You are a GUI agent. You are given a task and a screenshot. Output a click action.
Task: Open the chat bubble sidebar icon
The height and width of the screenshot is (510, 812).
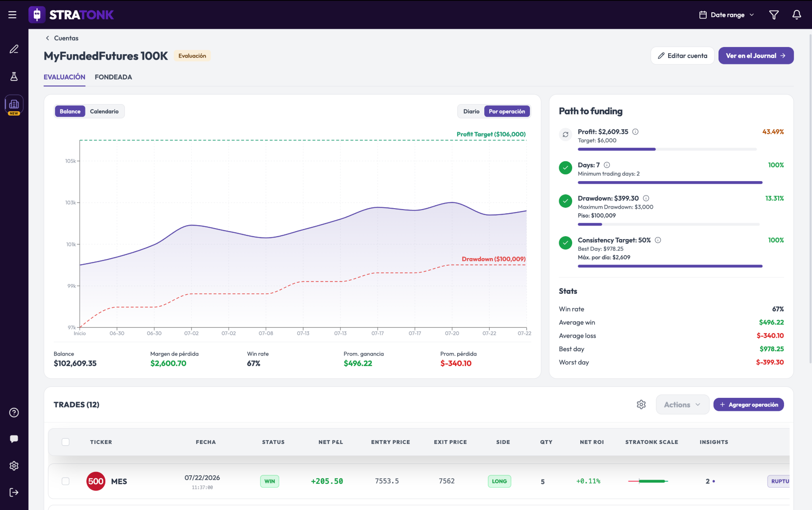14,439
